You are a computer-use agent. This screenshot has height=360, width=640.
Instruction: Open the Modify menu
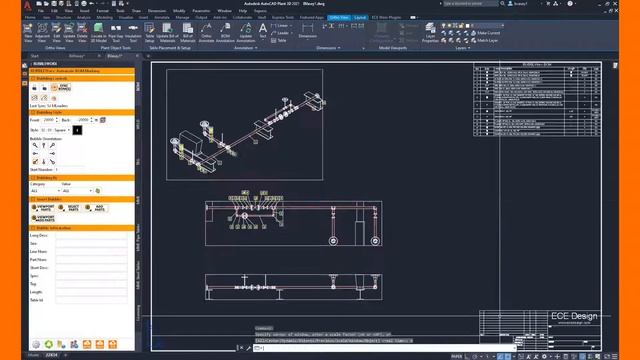[x=179, y=11]
